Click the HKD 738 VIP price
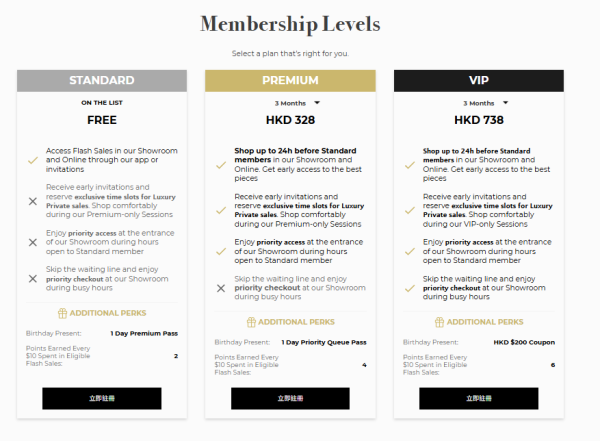Screen dimensions: 600x441 pyautogui.click(x=480, y=121)
